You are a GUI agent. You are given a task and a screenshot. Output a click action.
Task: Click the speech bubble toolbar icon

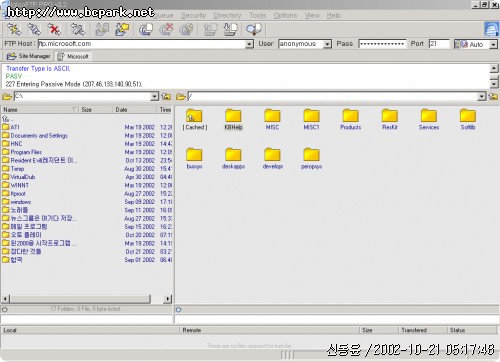[254, 29]
